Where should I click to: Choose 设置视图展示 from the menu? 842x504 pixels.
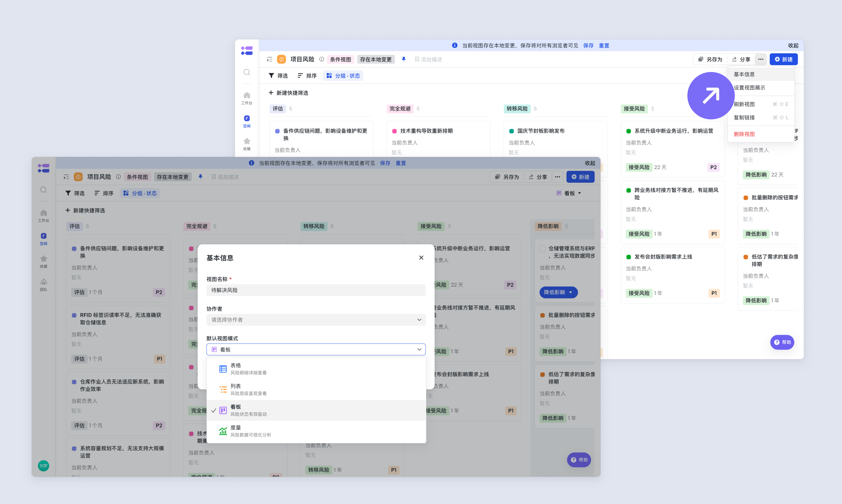[761, 88]
